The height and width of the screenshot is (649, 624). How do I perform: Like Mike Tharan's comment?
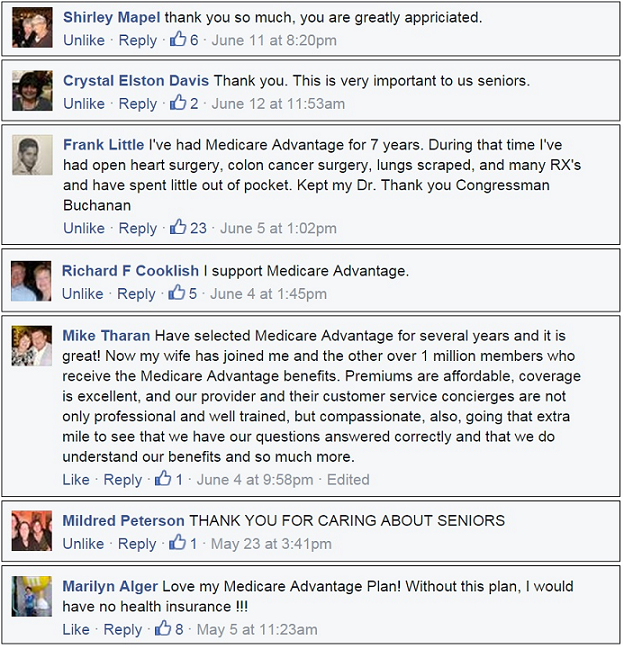[x=76, y=480]
